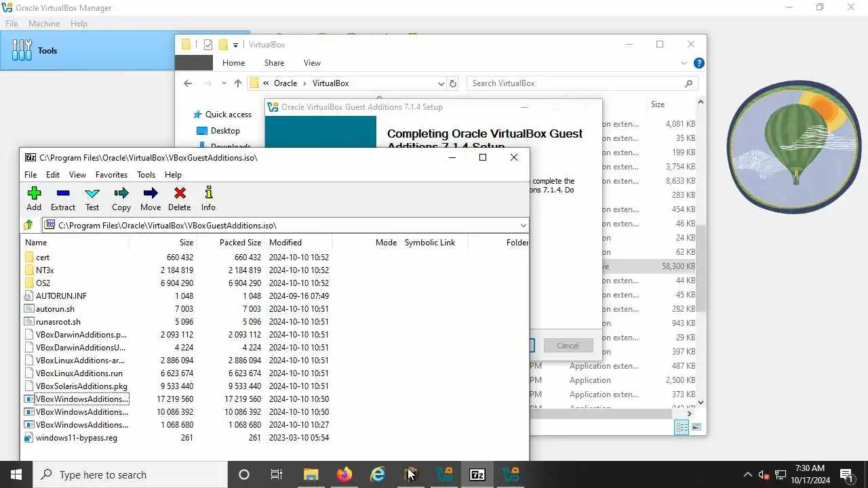Open the Favorites menu in 7-Zip

[111, 174]
